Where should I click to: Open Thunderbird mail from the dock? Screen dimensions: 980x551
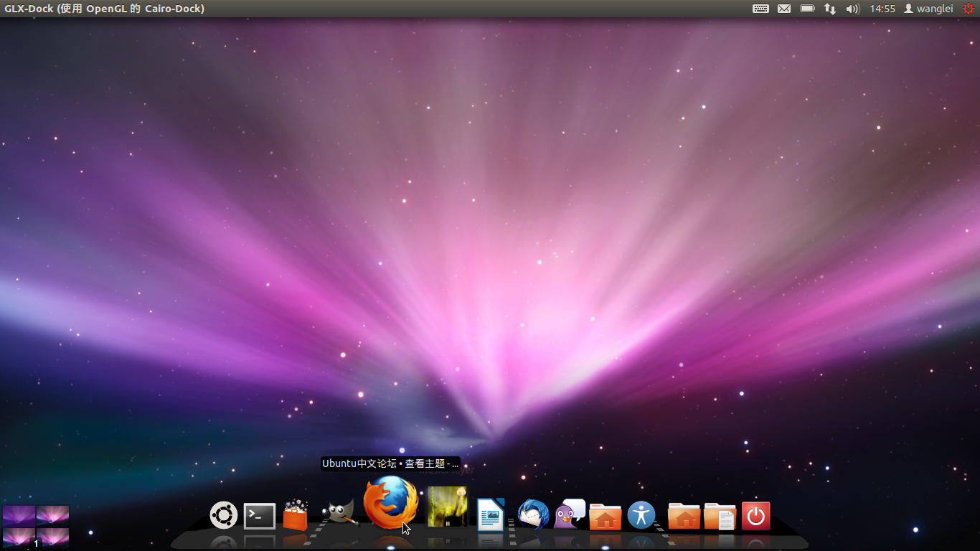[533, 514]
